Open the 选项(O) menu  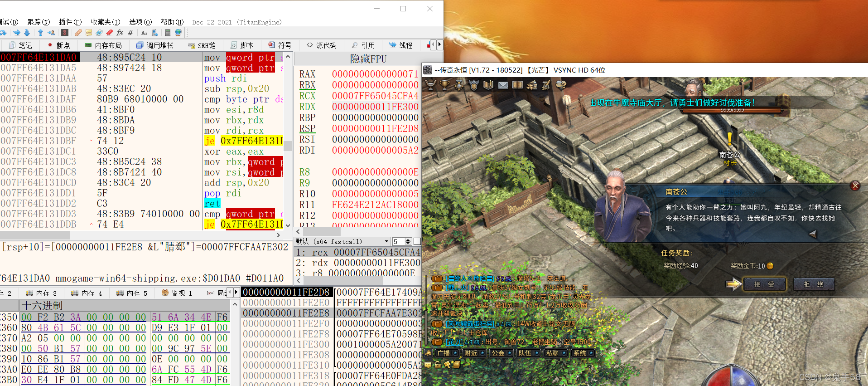140,22
